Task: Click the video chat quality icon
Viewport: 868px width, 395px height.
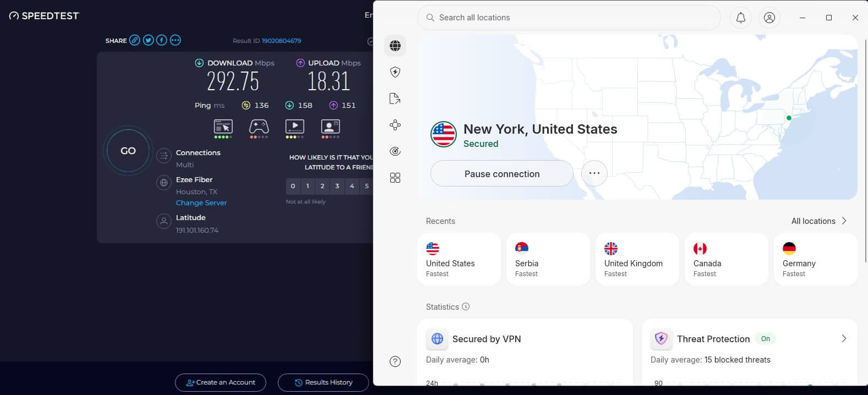Action: click(330, 129)
